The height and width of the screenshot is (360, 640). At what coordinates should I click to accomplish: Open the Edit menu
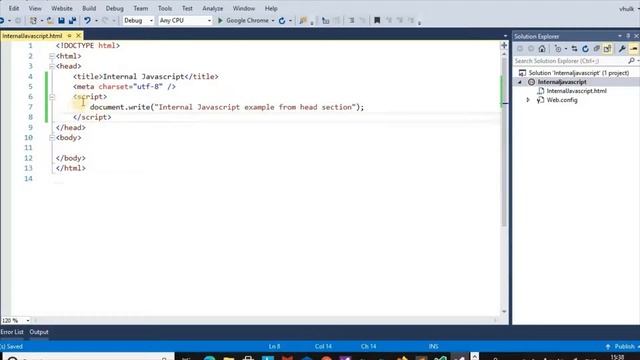coord(14,8)
